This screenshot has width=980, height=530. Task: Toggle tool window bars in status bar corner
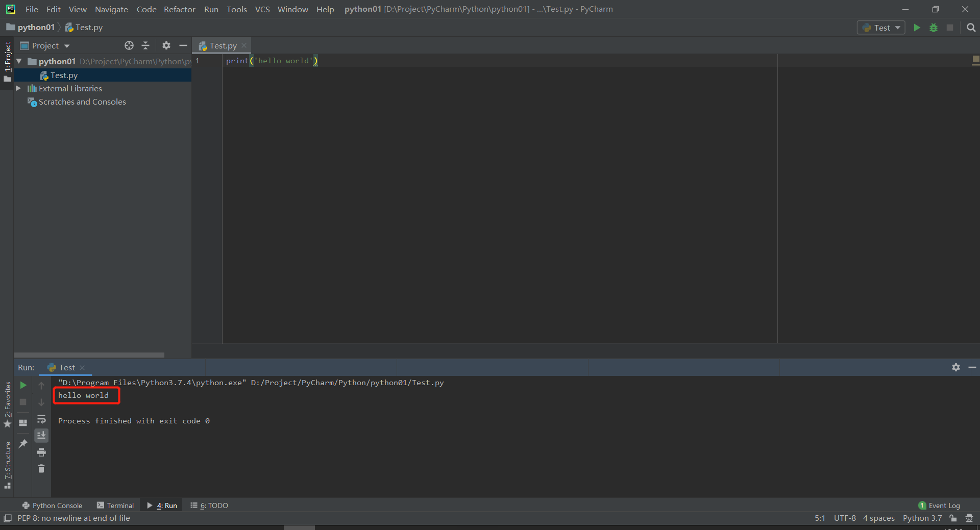(x=8, y=518)
